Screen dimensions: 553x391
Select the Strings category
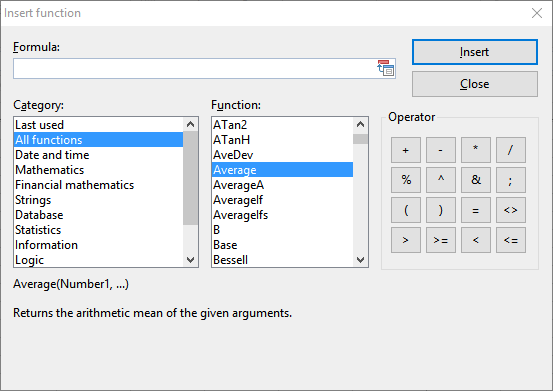click(x=98, y=200)
